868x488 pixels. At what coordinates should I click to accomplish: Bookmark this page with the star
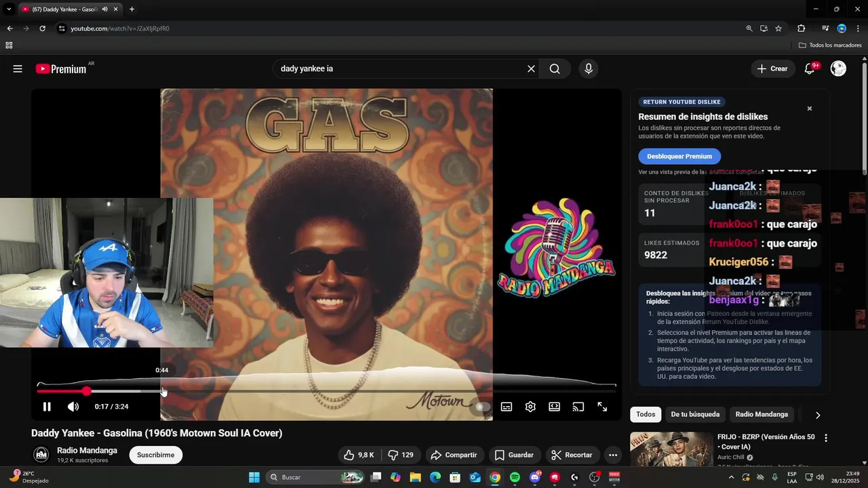coord(778,28)
